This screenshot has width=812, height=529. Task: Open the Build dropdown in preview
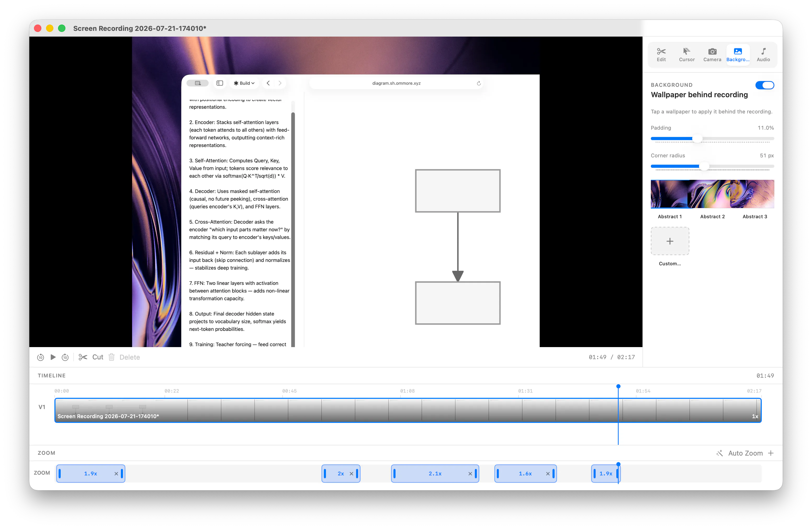coord(244,83)
